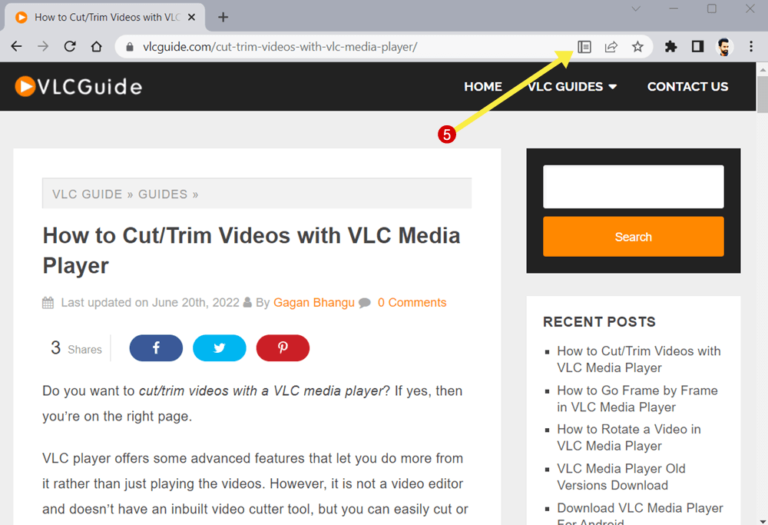Screen dimensions: 768x525
Task: Click the address bar URL
Action: click(280, 47)
